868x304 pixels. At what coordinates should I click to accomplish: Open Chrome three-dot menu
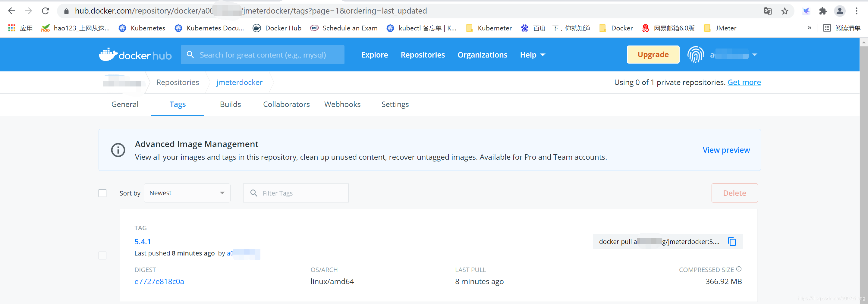point(856,11)
